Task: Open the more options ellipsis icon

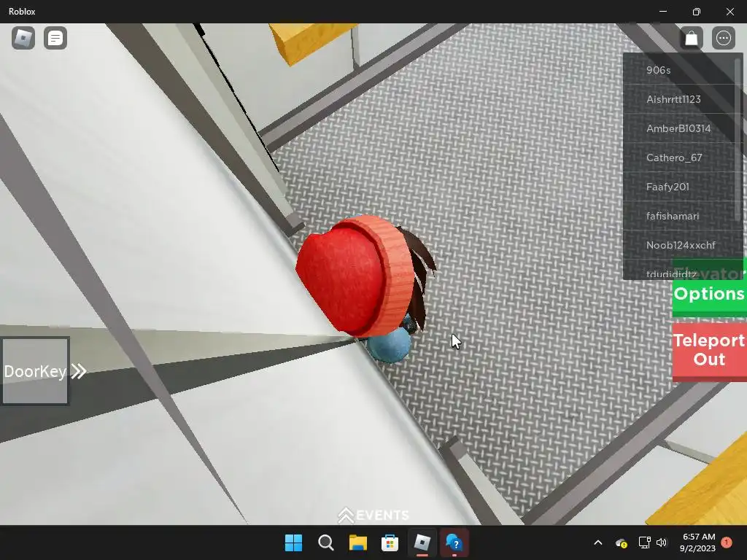Action: pyautogui.click(x=723, y=38)
